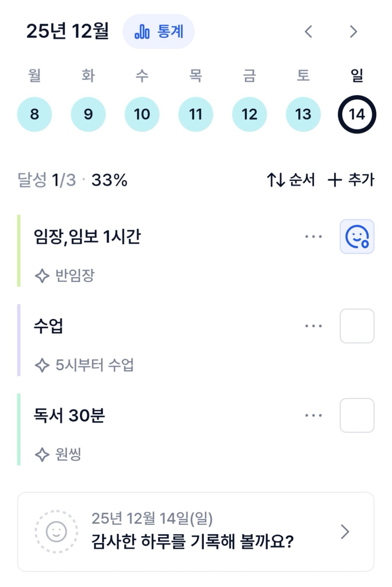Open three-dot menu for 임장,임보 1시간
The width and height of the screenshot is (392, 587).
click(314, 236)
